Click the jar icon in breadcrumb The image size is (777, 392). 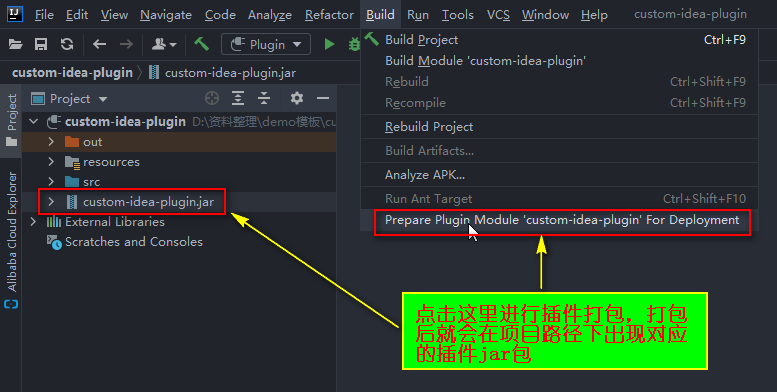coord(154,73)
